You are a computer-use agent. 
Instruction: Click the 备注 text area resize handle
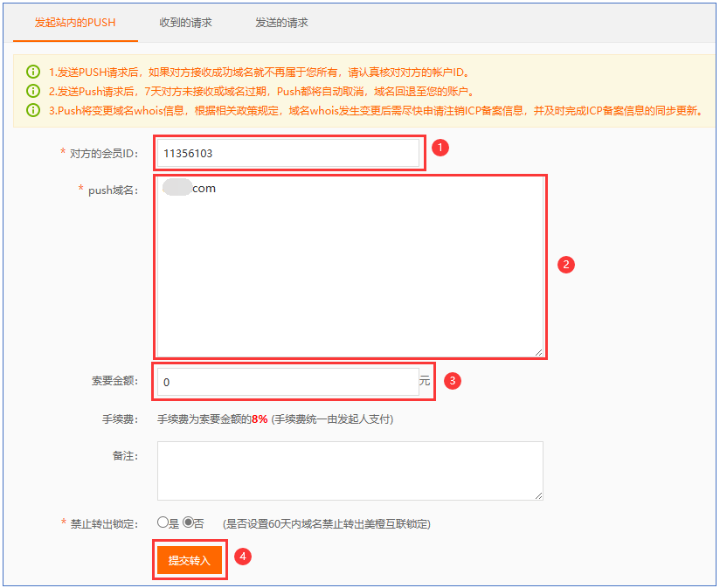tap(538, 495)
